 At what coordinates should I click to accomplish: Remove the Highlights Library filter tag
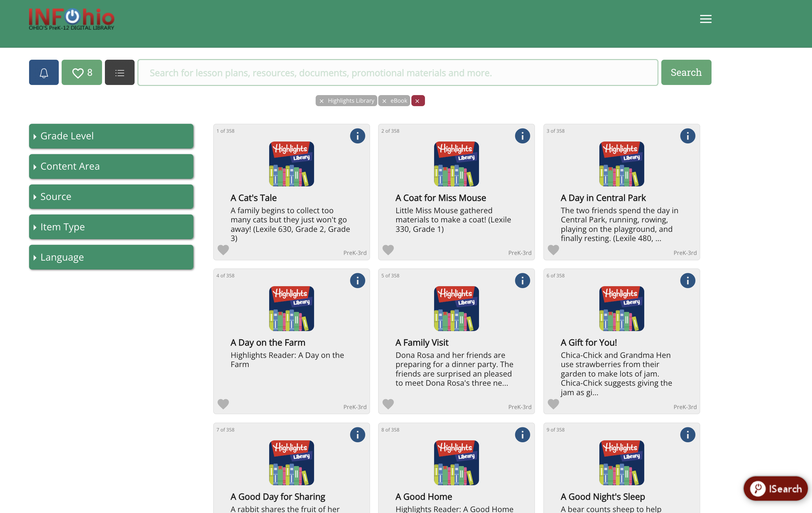[321, 101]
